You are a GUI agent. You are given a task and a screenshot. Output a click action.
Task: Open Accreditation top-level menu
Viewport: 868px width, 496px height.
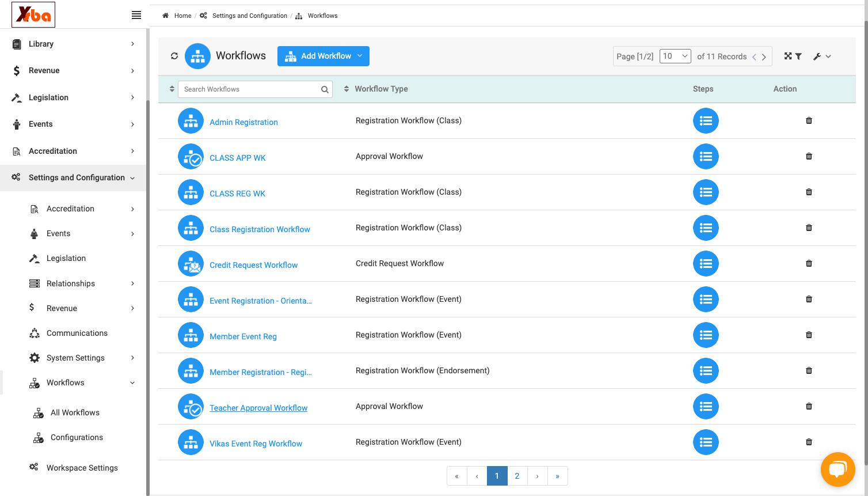tap(73, 151)
